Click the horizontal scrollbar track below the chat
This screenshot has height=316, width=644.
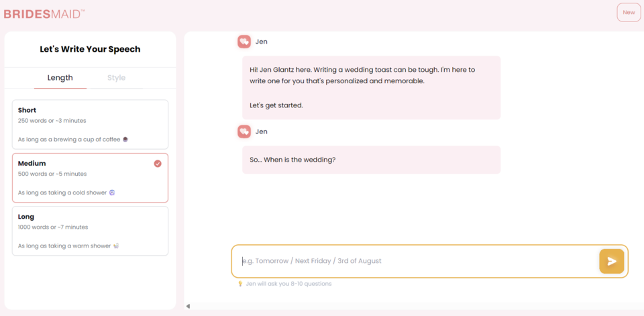click(x=413, y=306)
